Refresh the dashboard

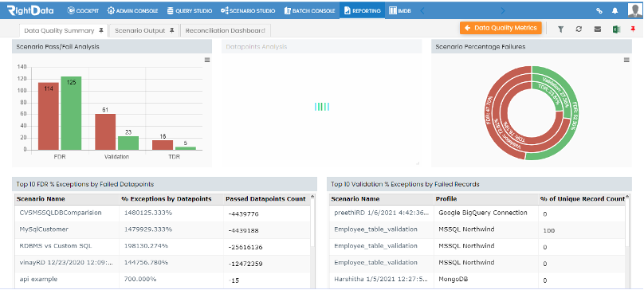click(x=579, y=29)
